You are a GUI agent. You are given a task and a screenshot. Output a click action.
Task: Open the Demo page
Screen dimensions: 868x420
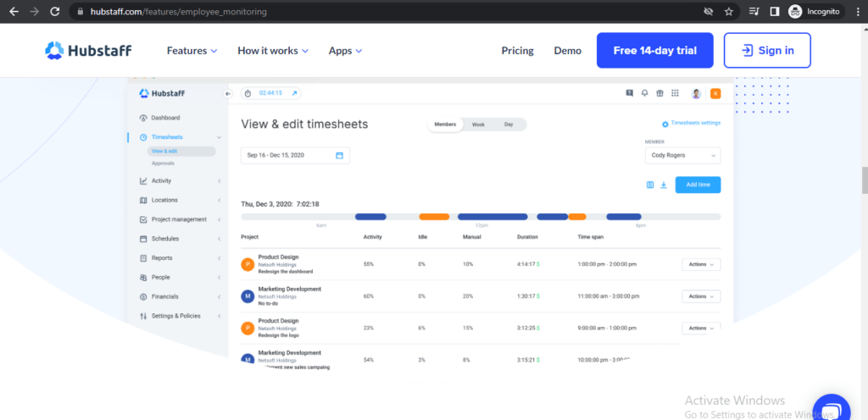click(567, 51)
